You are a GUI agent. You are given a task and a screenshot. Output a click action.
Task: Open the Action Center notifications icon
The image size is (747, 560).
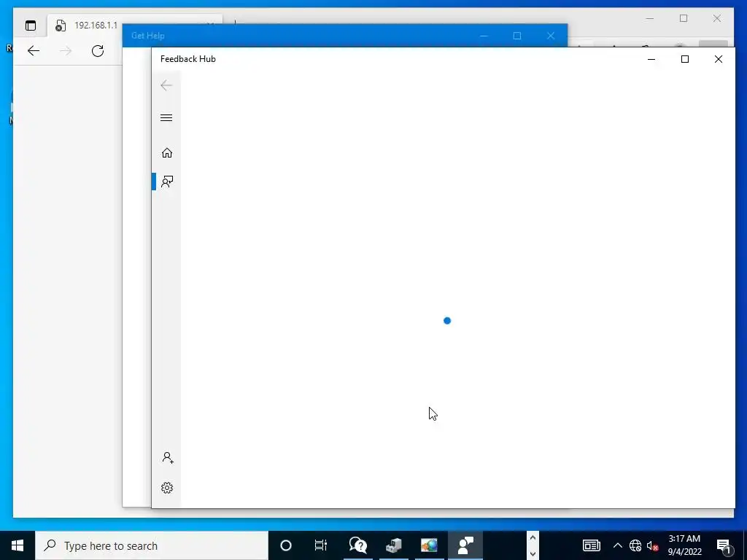point(724,545)
